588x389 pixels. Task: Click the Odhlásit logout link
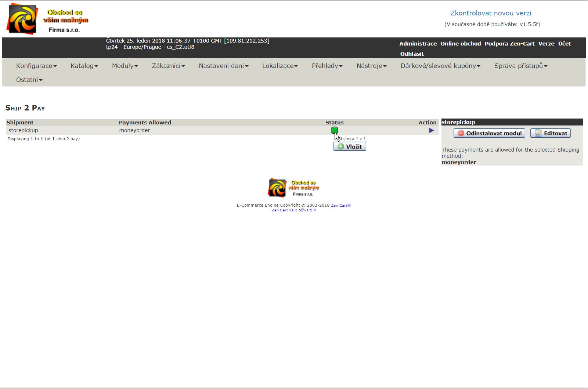412,54
